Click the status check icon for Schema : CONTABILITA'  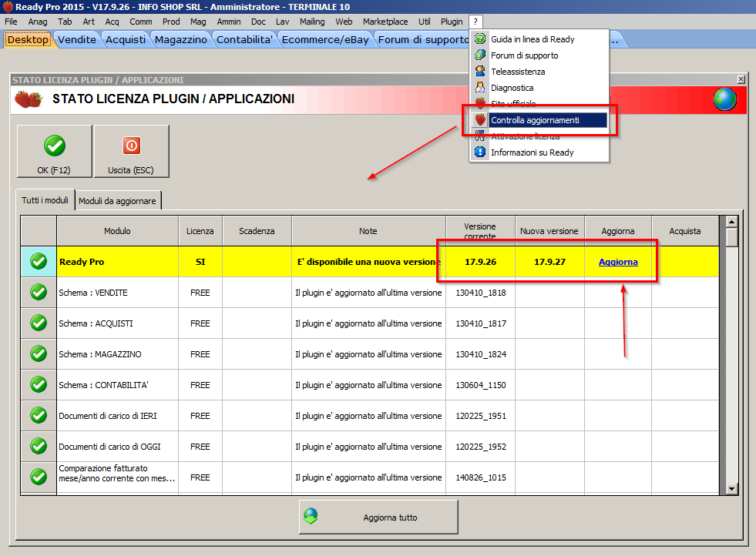(x=39, y=385)
